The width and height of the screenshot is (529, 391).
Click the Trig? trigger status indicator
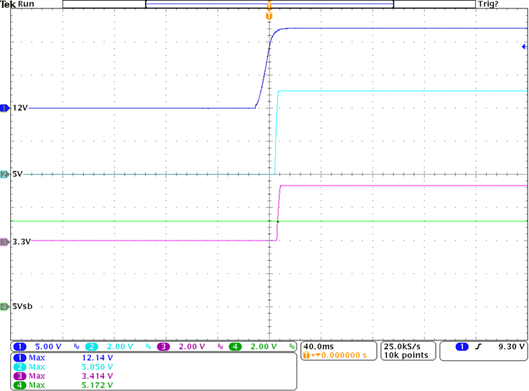click(488, 4)
